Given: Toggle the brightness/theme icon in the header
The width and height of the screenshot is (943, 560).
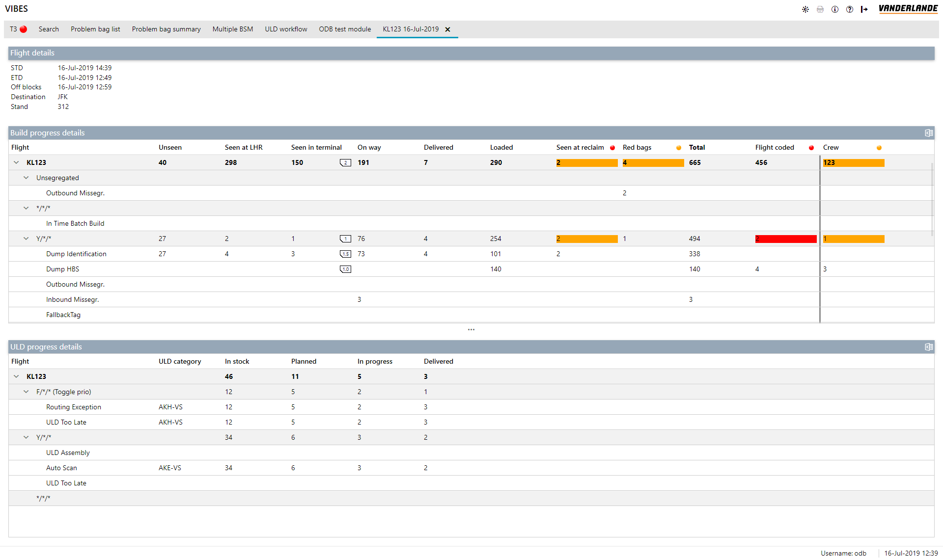Looking at the screenshot, I should point(805,9).
